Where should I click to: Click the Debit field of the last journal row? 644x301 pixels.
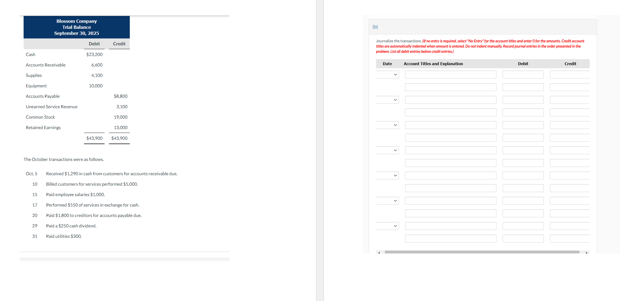[523, 238]
